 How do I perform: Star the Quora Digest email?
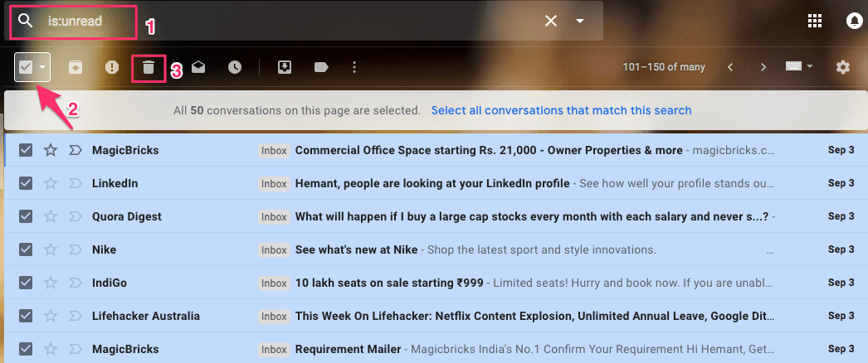pyautogui.click(x=51, y=216)
